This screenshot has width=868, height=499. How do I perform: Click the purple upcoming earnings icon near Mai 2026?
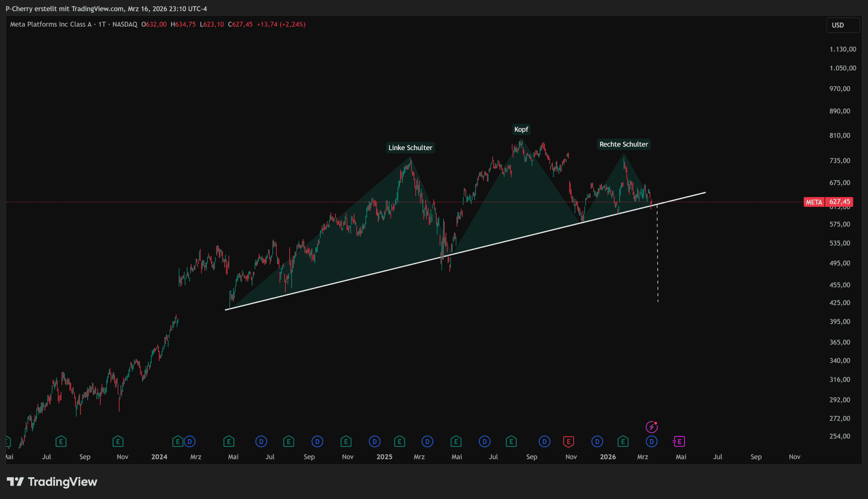tap(679, 441)
